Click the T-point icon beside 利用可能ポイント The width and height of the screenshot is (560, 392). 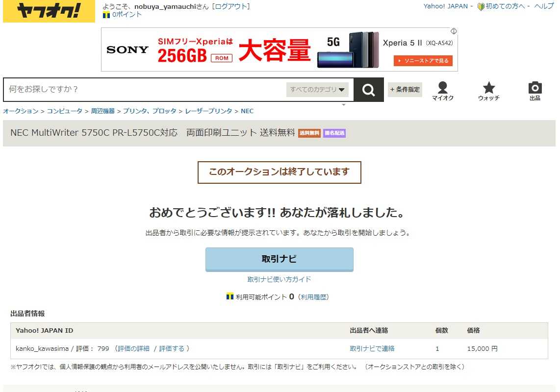coord(230,296)
